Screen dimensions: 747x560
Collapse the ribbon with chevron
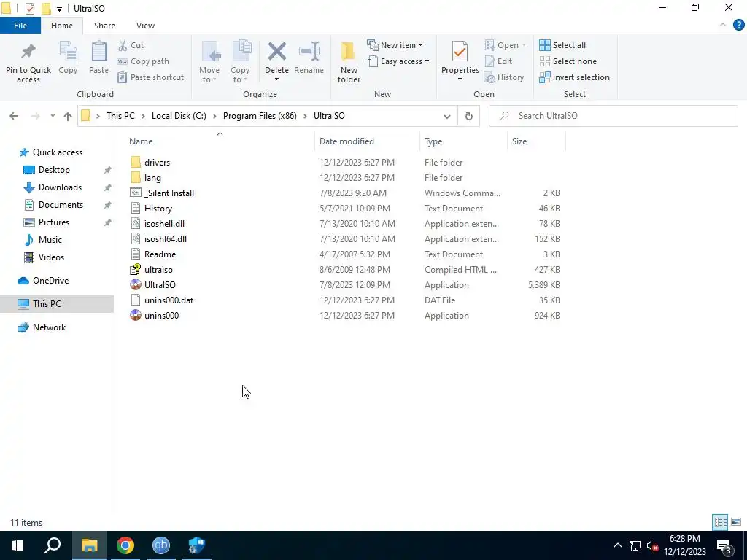[x=723, y=26]
